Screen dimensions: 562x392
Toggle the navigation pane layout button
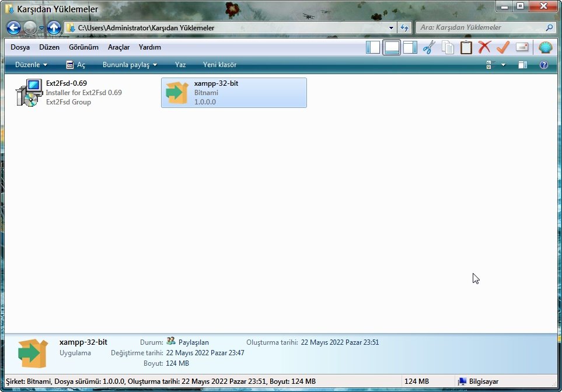[373, 47]
